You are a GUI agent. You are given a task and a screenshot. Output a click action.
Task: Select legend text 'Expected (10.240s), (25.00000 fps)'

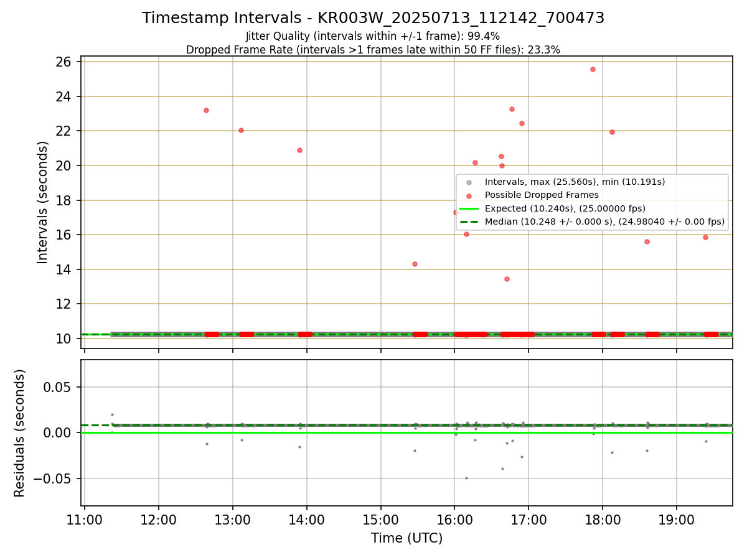(565, 208)
